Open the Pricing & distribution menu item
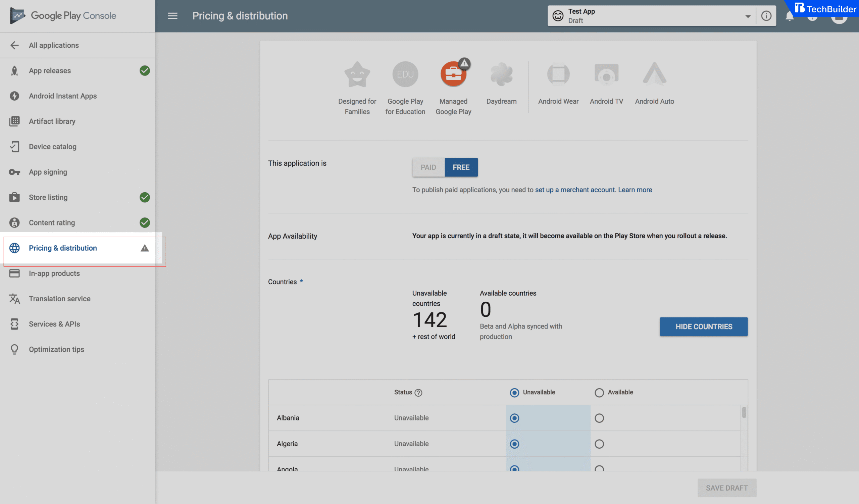859x504 pixels. pos(62,248)
